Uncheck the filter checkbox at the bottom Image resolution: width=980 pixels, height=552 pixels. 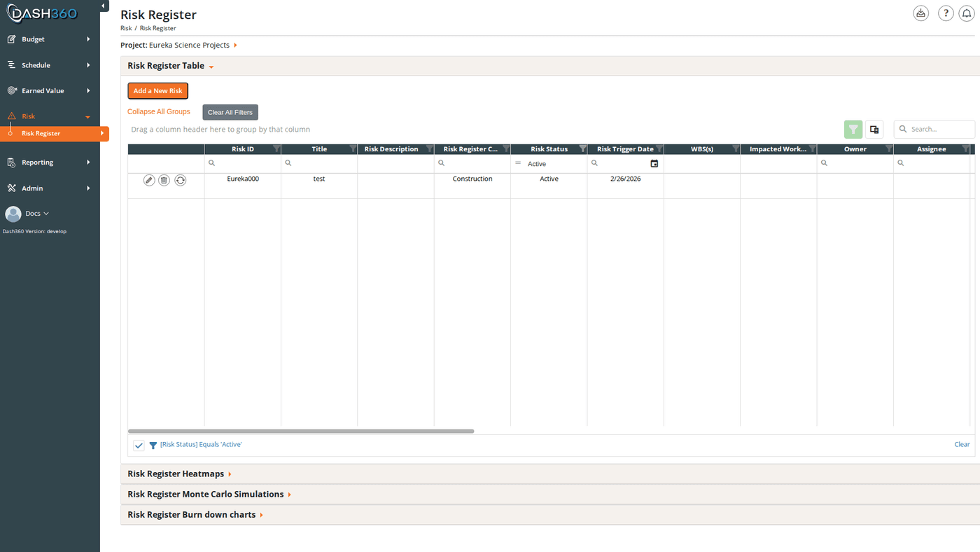coord(139,445)
